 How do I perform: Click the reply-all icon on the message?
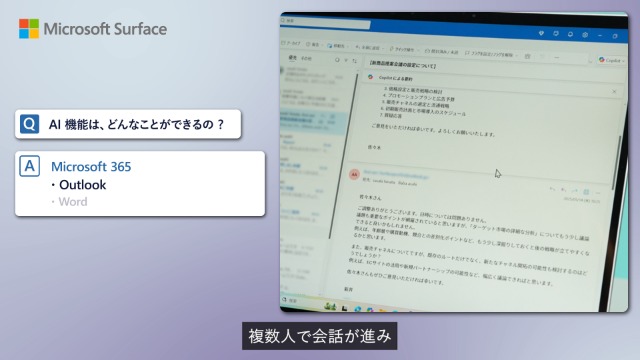click(563, 190)
